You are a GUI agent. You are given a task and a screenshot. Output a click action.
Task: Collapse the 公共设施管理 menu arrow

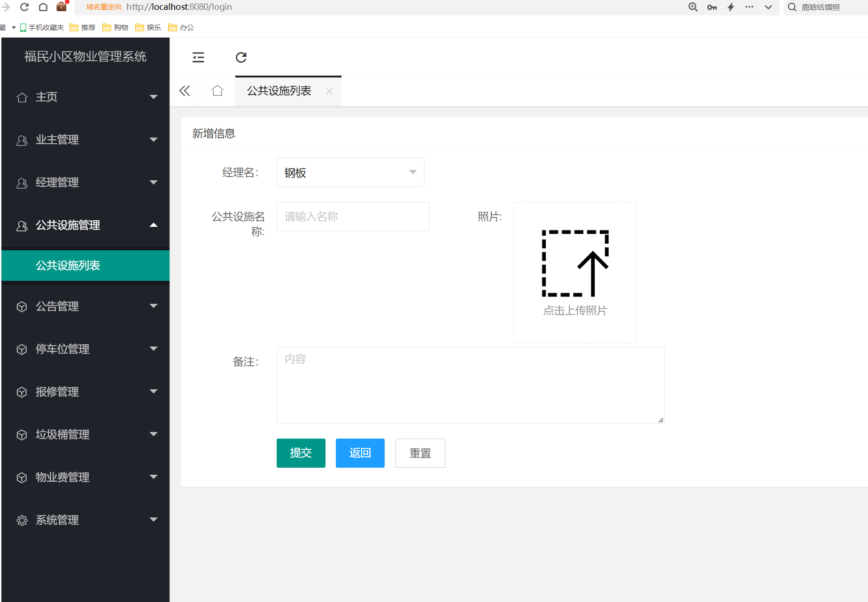tap(153, 225)
